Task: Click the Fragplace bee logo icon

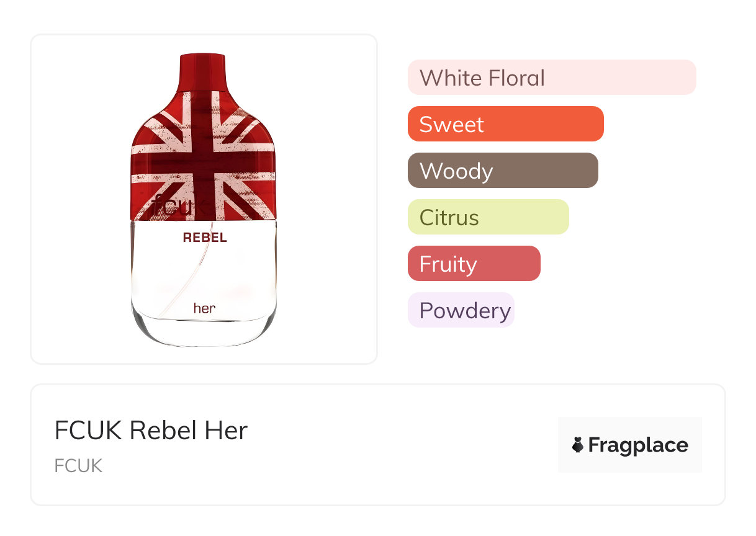Action: [x=578, y=445]
